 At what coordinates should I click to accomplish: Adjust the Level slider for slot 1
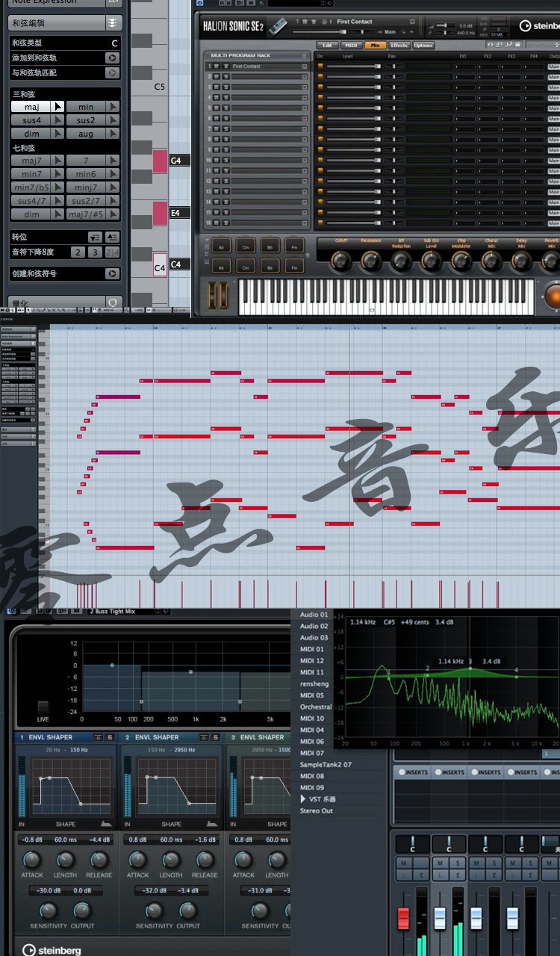pos(353,66)
